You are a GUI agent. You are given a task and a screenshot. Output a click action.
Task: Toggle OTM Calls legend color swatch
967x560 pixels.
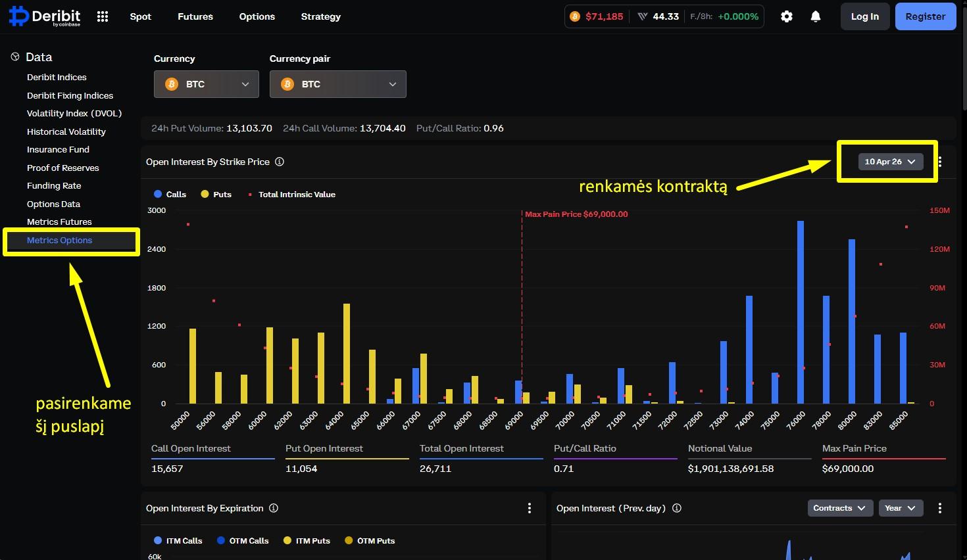[220, 541]
